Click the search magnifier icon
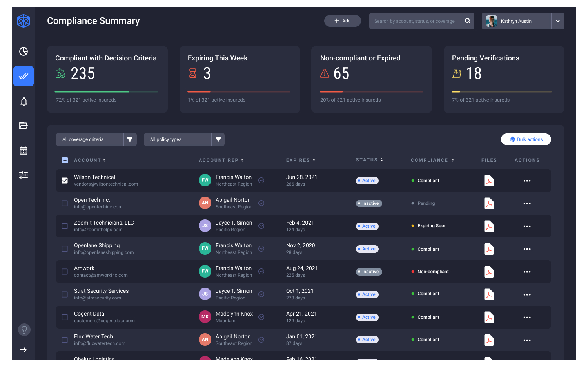This screenshot has width=588, height=367. (x=468, y=21)
